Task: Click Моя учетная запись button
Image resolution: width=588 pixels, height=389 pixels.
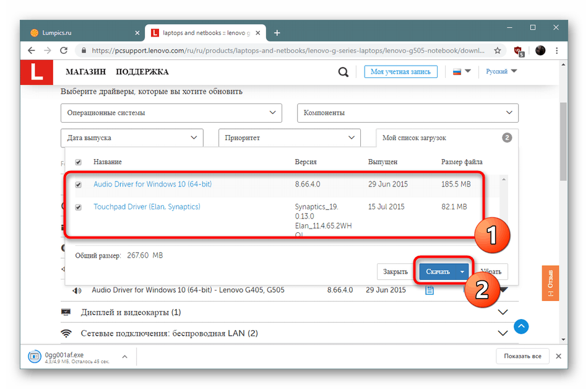Action: (x=400, y=72)
